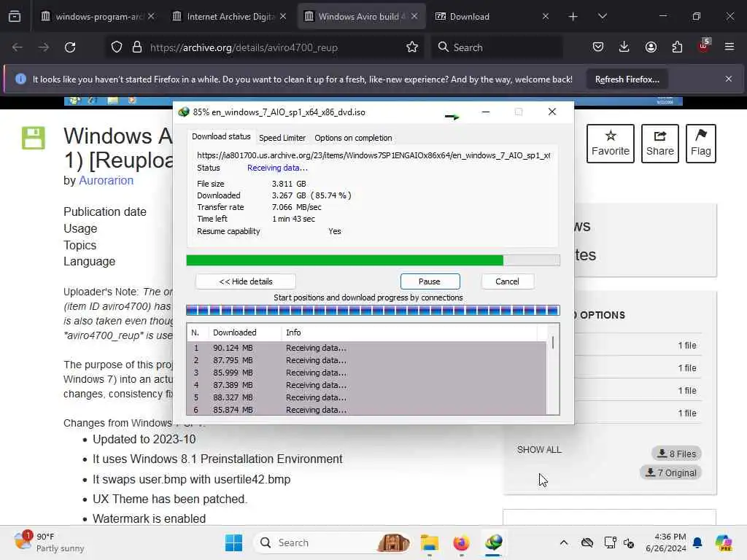Close Windows Aviro build tab

coord(414,16)
